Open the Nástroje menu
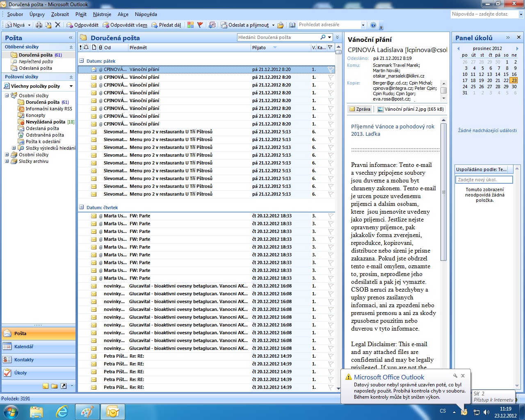The width and height of the screenshot is (525, 420). 102,14
